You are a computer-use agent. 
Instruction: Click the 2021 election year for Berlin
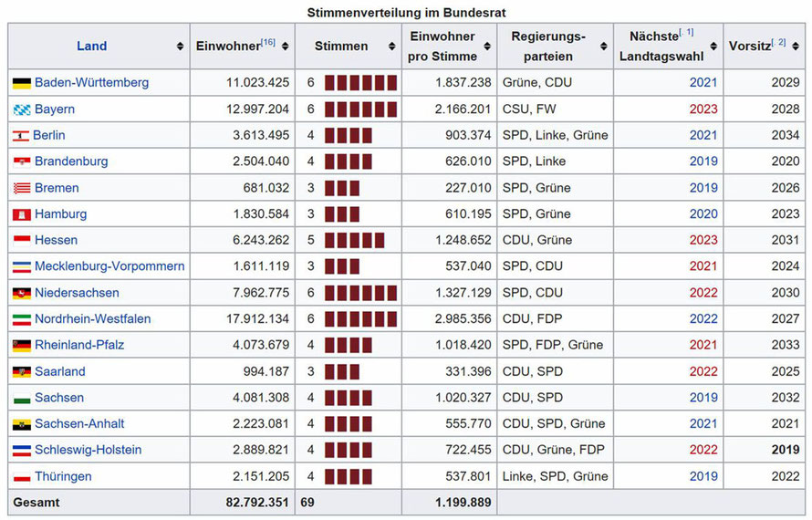click(x=703, y=136)
